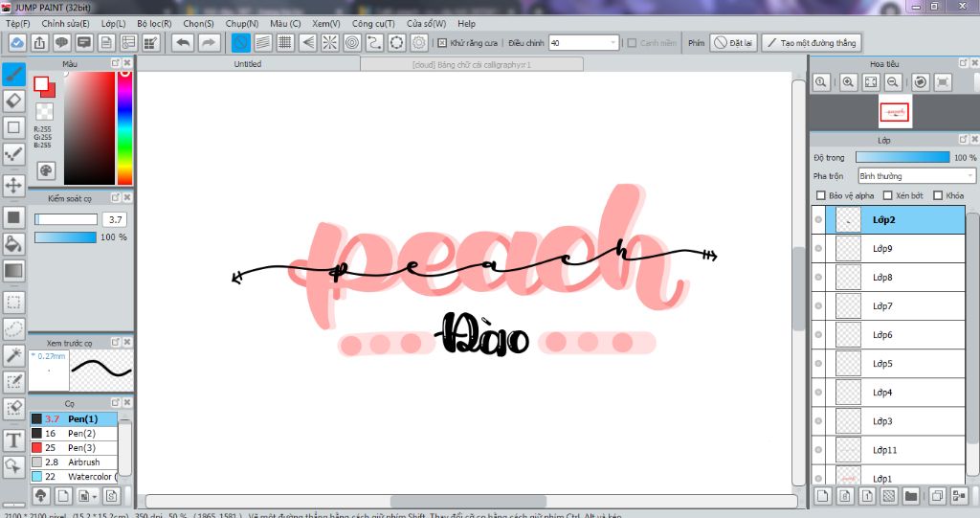Open snap settings gear icon
Viewport: 980px width, 518px height.
pos(419,42)
